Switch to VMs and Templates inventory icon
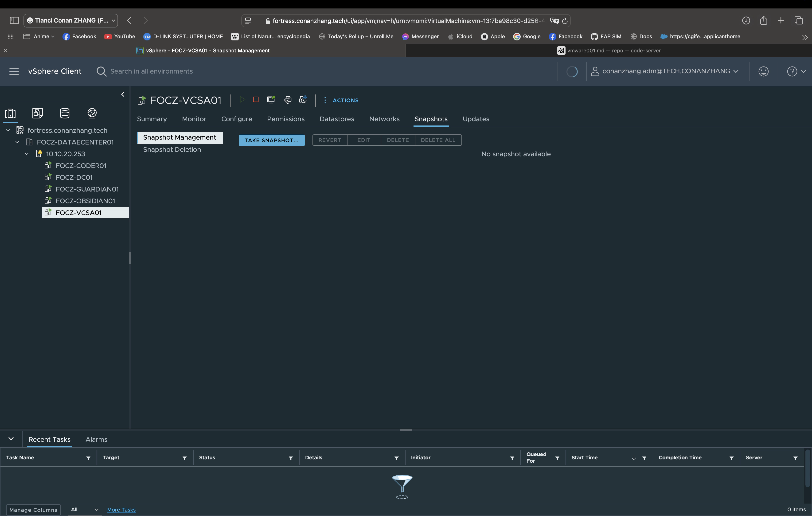812x516 pixels. (37, 113)
